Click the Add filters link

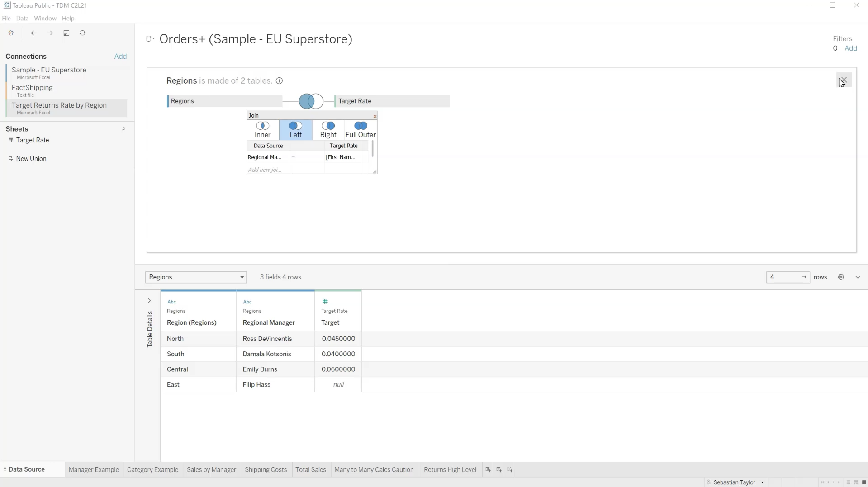pyautogui.click(x=851, y=48)
